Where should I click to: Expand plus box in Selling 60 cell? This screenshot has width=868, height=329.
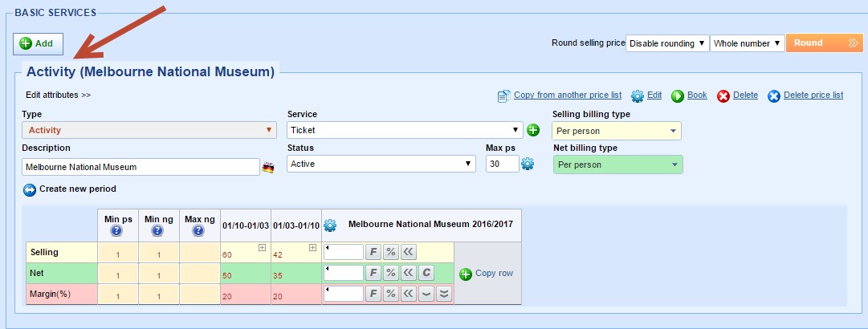(x=263, y=248)
